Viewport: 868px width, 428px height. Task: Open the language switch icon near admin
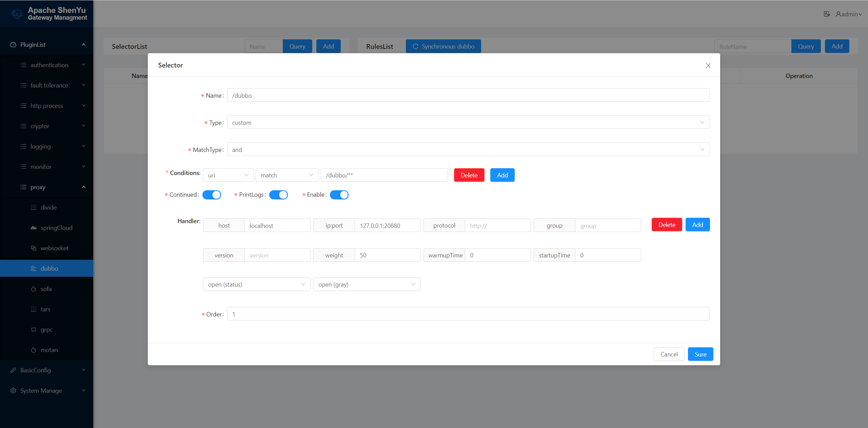[x=827, y=14]
